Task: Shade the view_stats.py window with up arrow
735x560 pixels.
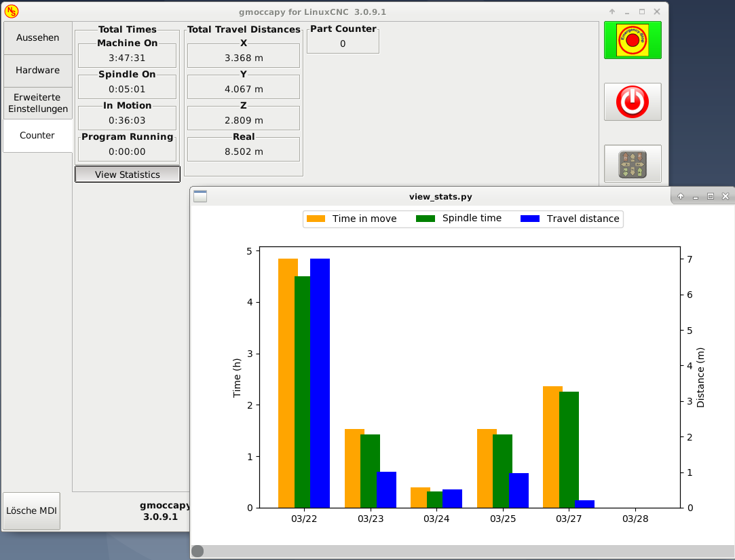Action: (681, 196)
